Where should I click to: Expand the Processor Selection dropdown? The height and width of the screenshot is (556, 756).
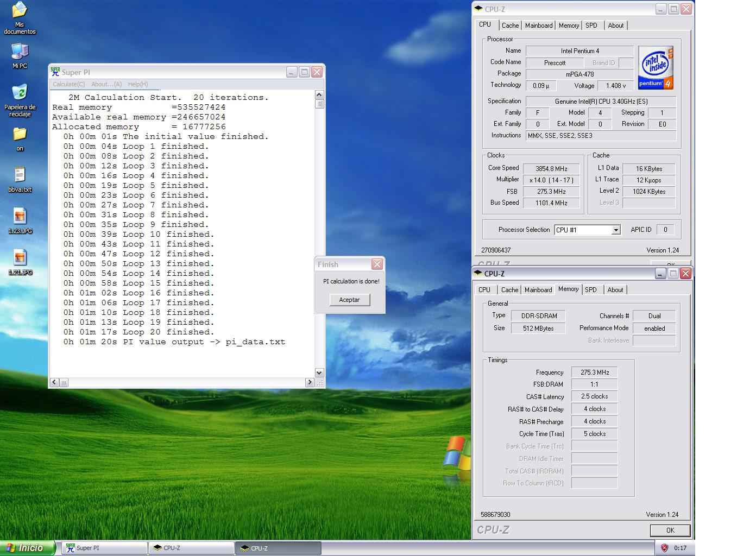click(616, 230)
